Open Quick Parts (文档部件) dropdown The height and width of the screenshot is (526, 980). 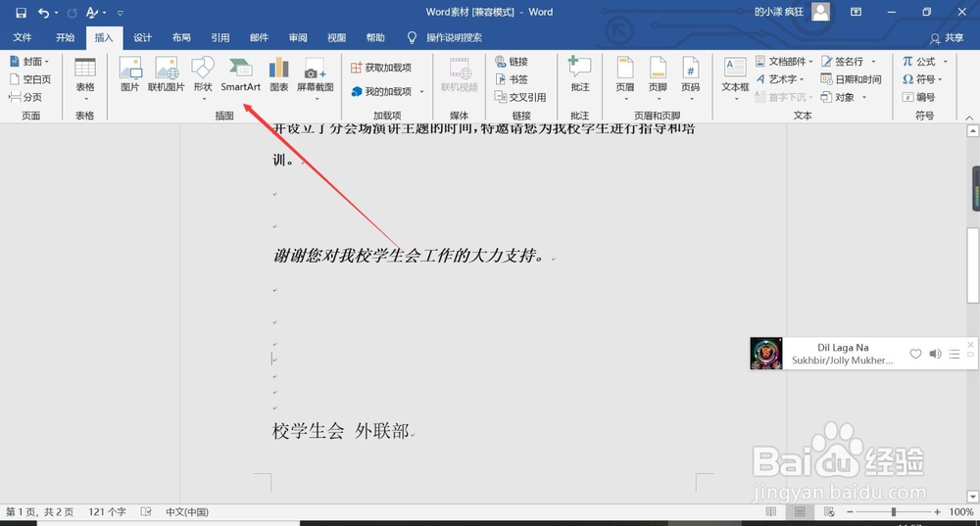tap(784, 62)
